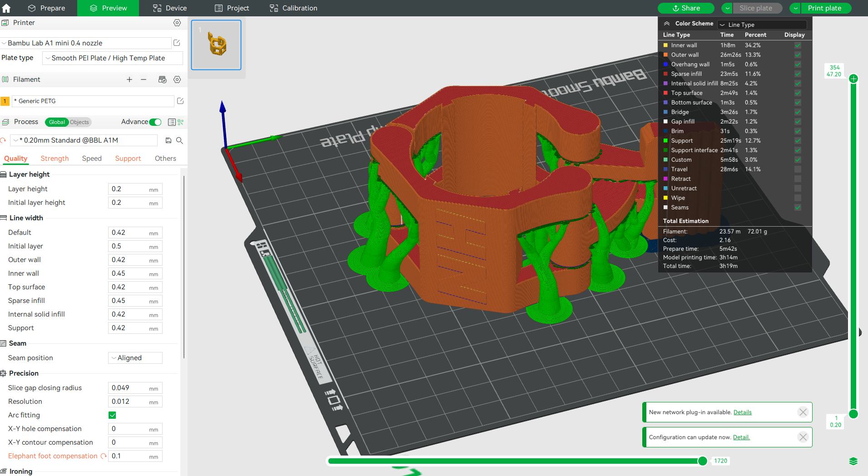Open Plate type dropdown

113,58
